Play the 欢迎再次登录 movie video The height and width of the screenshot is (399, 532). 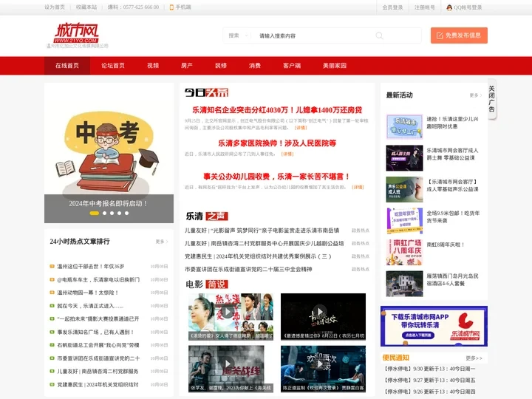(323, 369)
